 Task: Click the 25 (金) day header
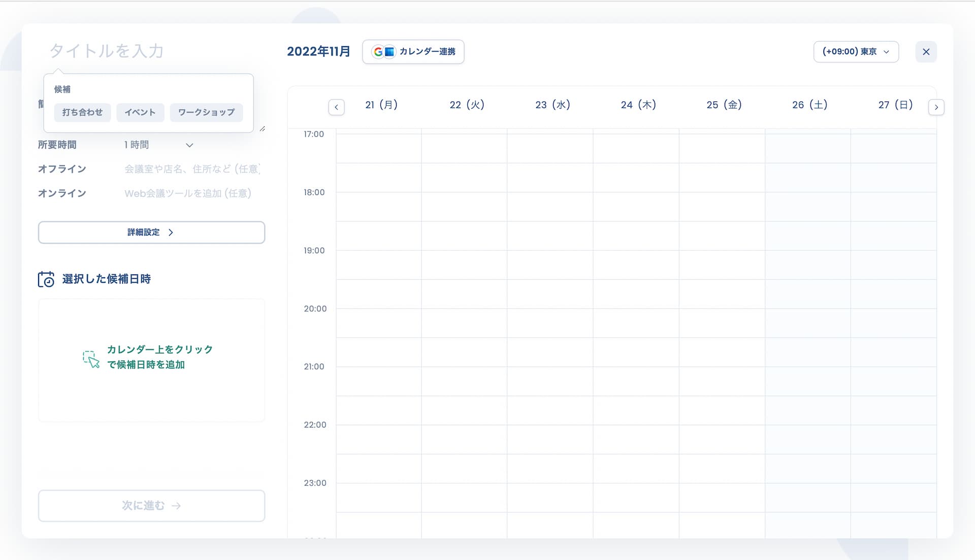coord(724,105)
